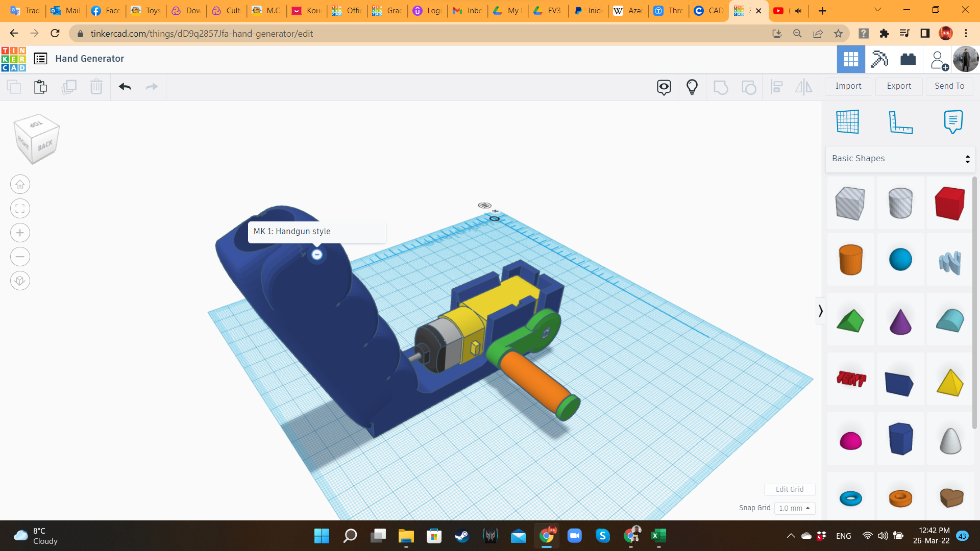The height and width of the screenshot is (551, 980).
Task: Open the Snap Grid 1.0 mm dropdown
Action: (x=794, y=508)
